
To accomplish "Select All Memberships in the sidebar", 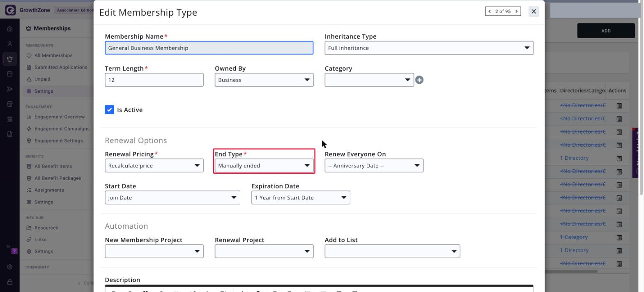I will click(53, 55).
